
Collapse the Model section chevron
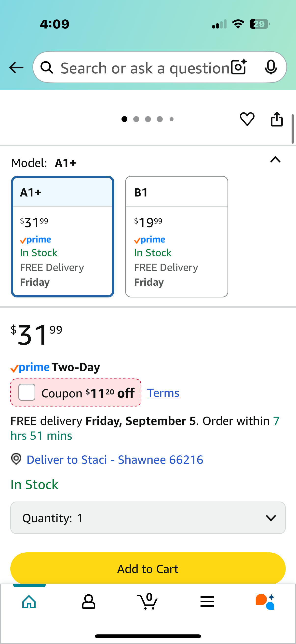tap(275, 159)
